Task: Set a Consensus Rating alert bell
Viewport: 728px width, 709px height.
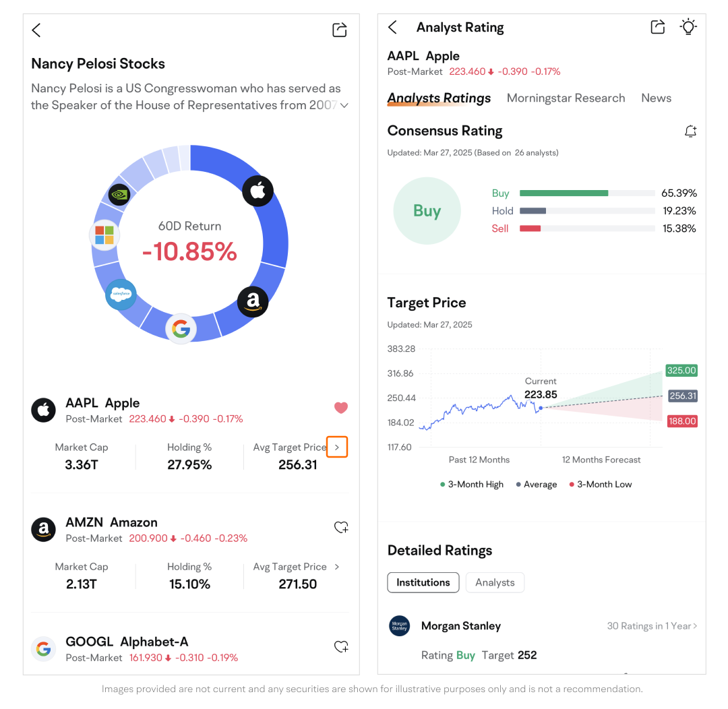Action: pos(690,131)
